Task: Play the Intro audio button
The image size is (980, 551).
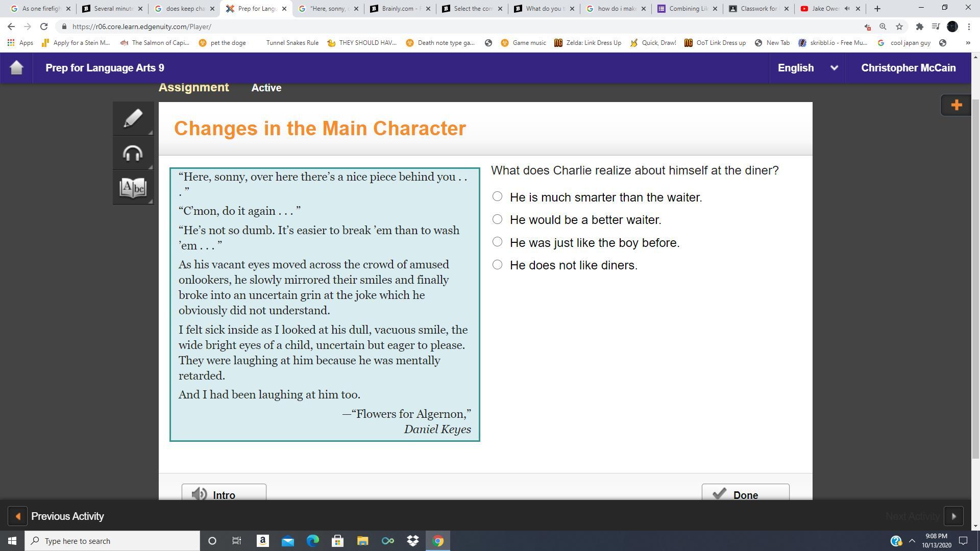Action: coord(224,493)
